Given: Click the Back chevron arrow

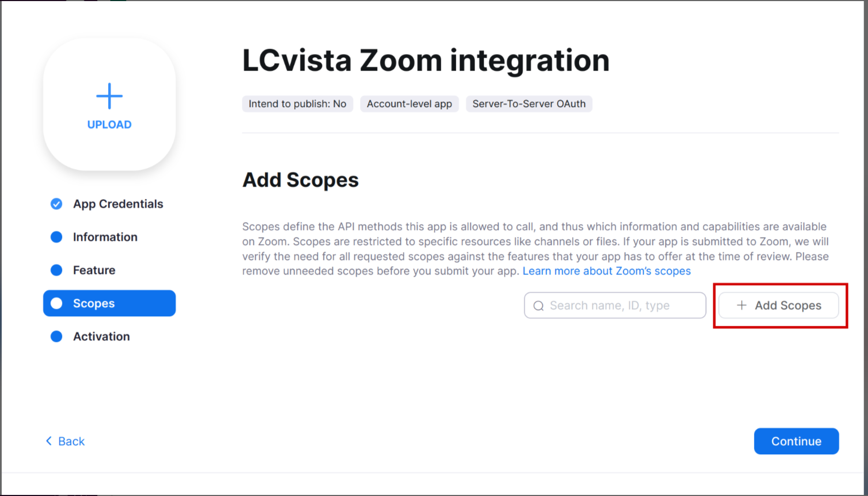Looking at the screenshot, I should 49,441.
